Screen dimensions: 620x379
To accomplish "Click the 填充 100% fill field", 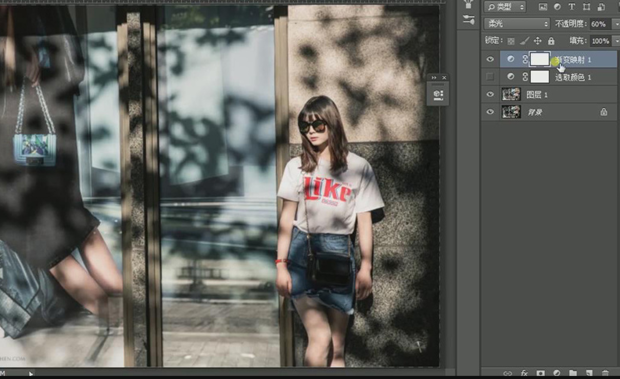I will tap(600, 41).
